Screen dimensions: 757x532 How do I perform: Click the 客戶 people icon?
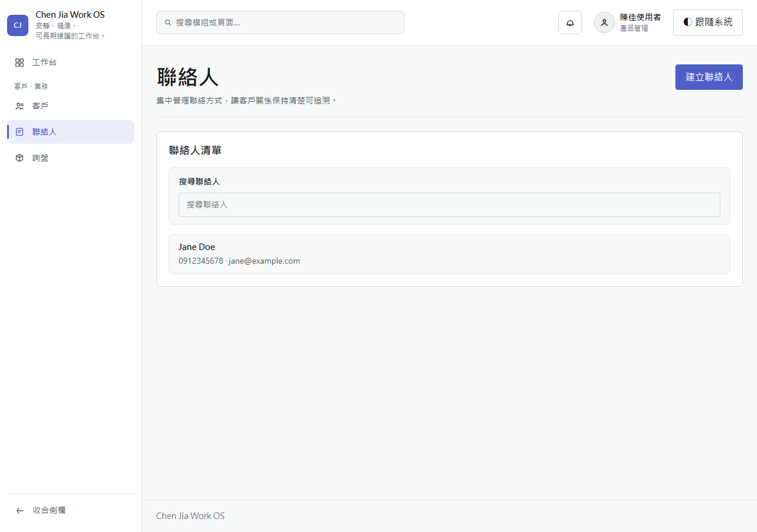point(20,106)
